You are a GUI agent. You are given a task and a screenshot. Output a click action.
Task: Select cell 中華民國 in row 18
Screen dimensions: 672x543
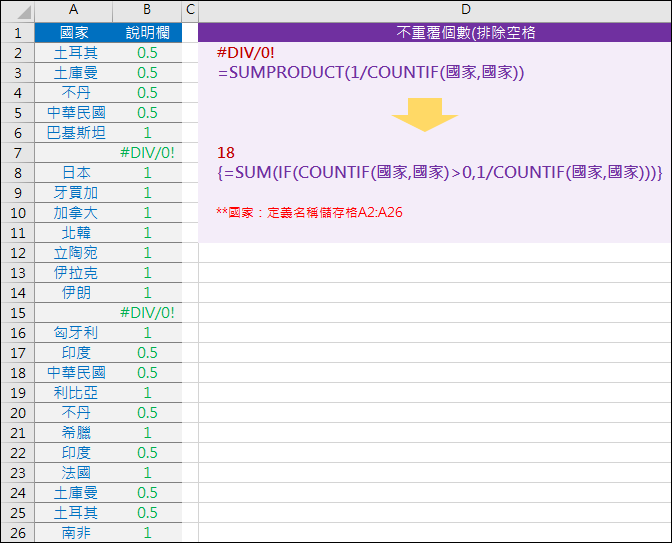tap(74, 373)
